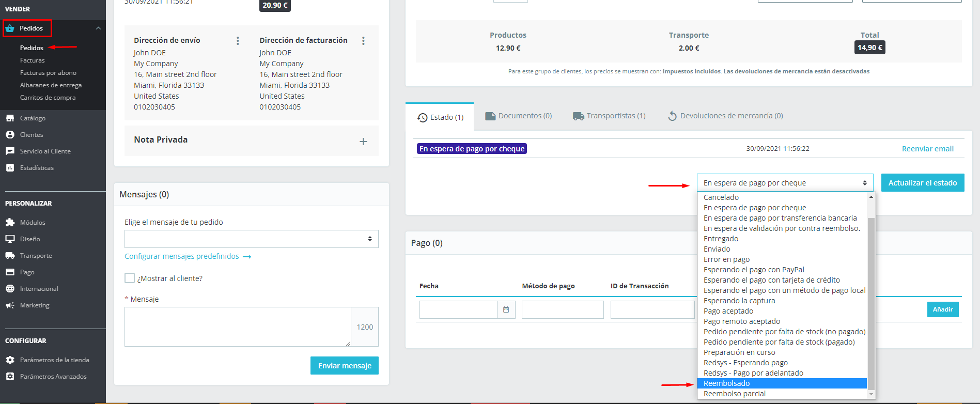
Task: Open the Devoluciones de mercancía tab
Action: point(725,116)
